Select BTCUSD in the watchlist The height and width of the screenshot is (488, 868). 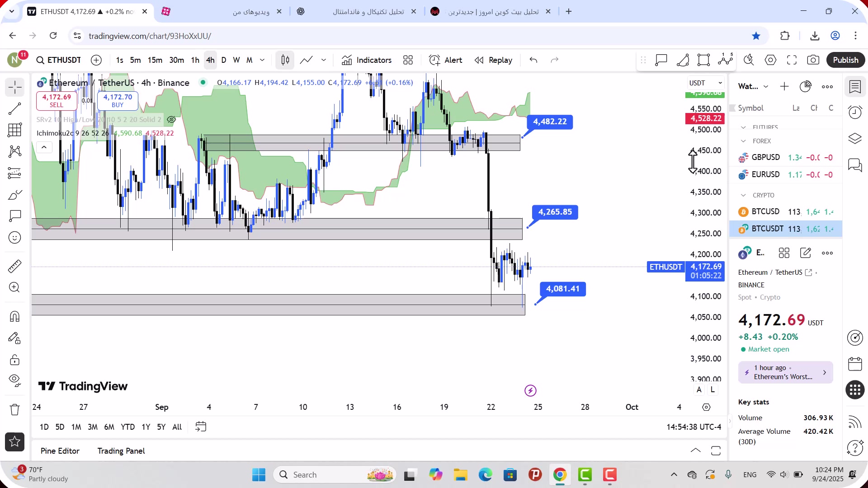[786, 211]
